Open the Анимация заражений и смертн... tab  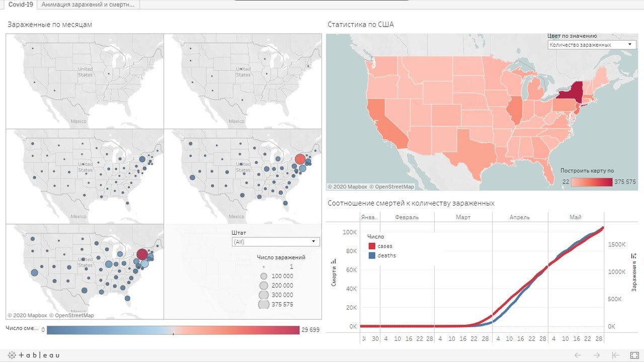pos(88,5)
